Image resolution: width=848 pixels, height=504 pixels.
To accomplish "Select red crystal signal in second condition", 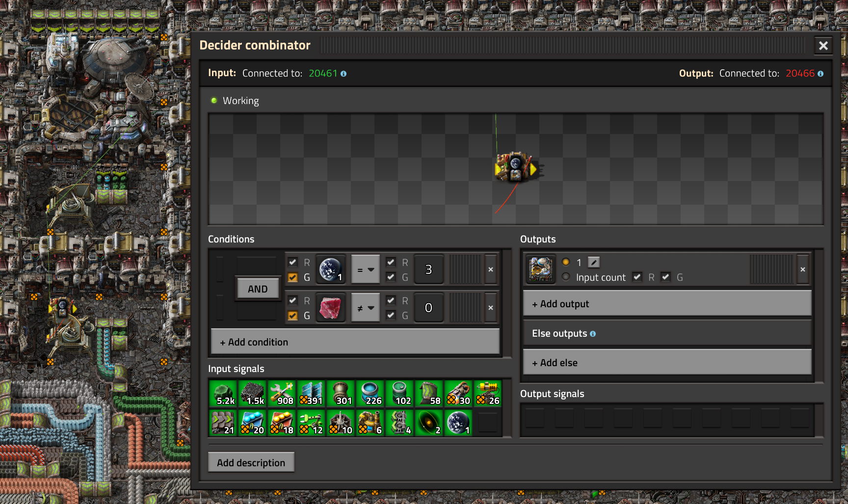I will tap(331, 308).
